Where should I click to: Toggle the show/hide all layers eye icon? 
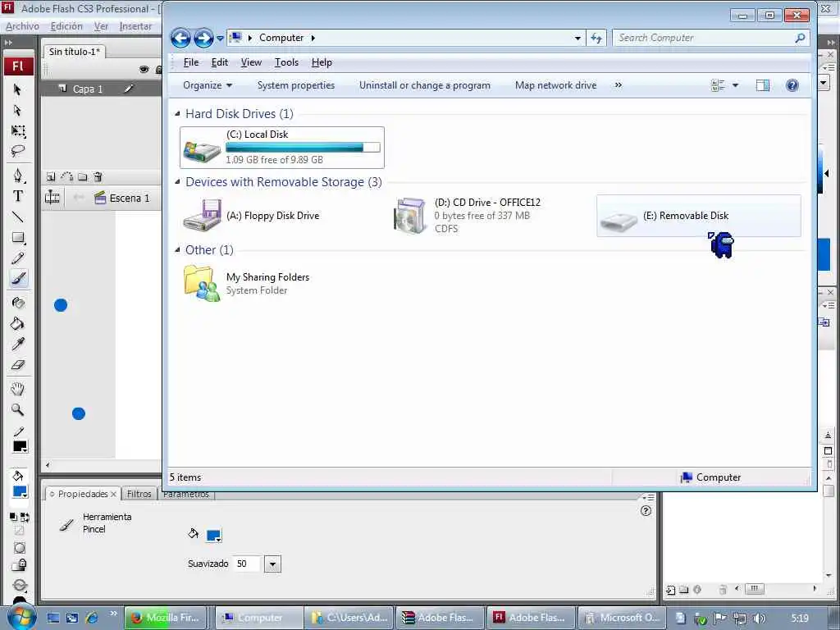tap(144, 69)
